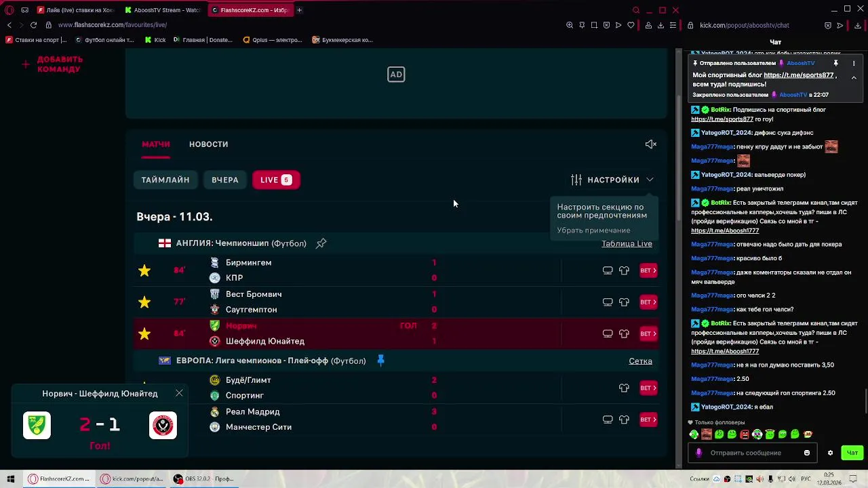The height and width of the screenshot is (488, 868).
Task: Switch to the МАТЧИ tab
Action: (156, 144)
